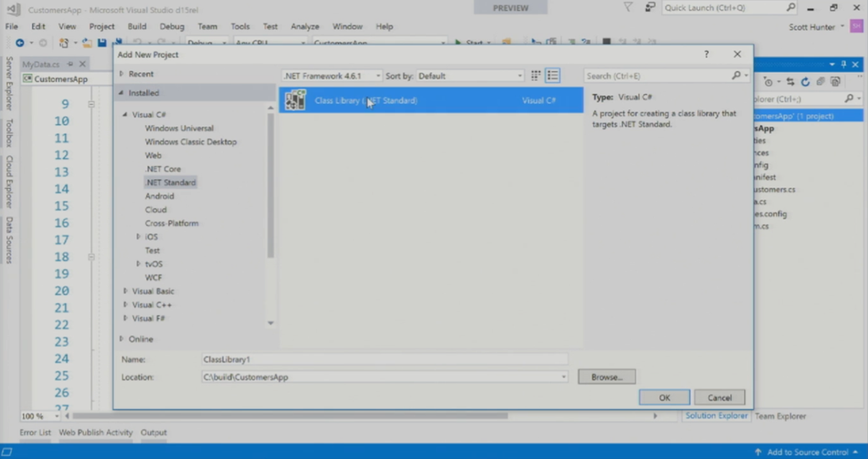The height and width of the screenshot is (459, 868).
Task: Expand the Visual Basic node
Action: tap(125, 290)
